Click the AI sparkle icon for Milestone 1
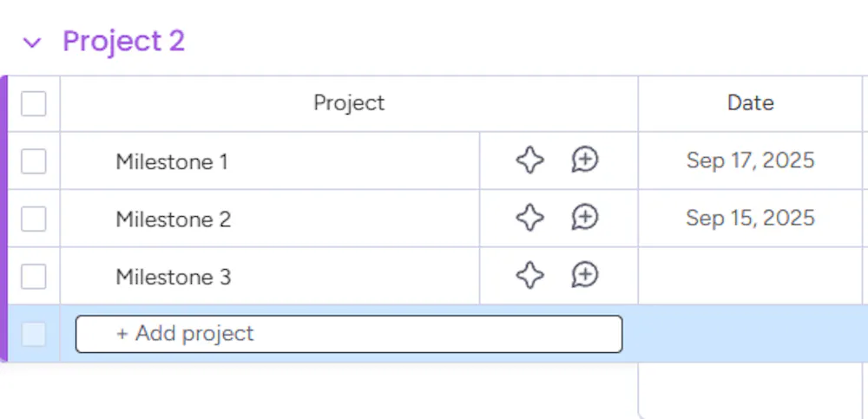This screenshot has width=868, height=419. pos(529,160)
